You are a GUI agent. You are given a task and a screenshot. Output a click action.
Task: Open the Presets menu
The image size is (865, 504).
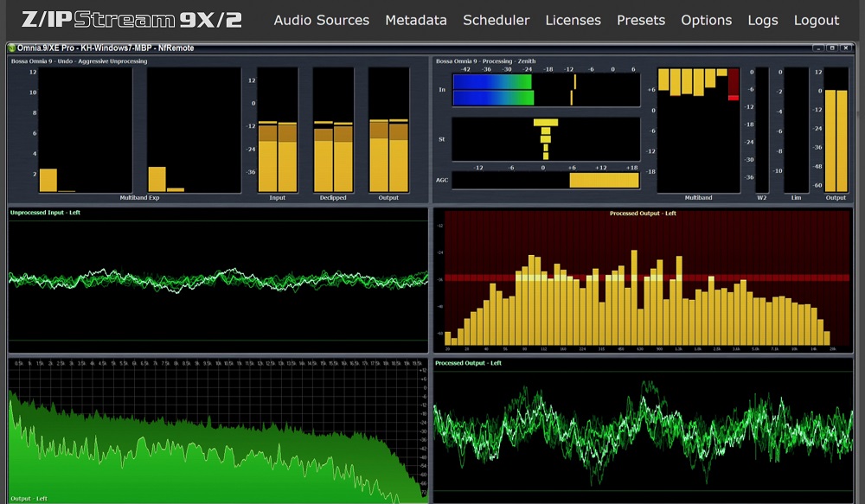coord(641,20)
